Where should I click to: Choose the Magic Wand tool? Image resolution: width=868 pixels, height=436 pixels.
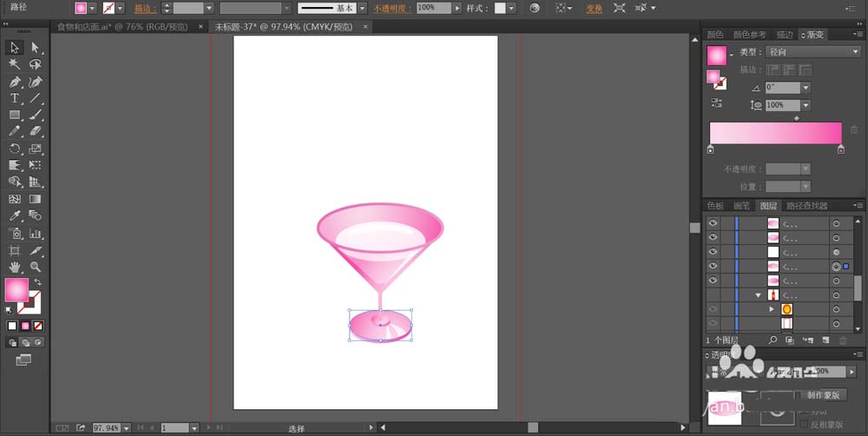15,64
